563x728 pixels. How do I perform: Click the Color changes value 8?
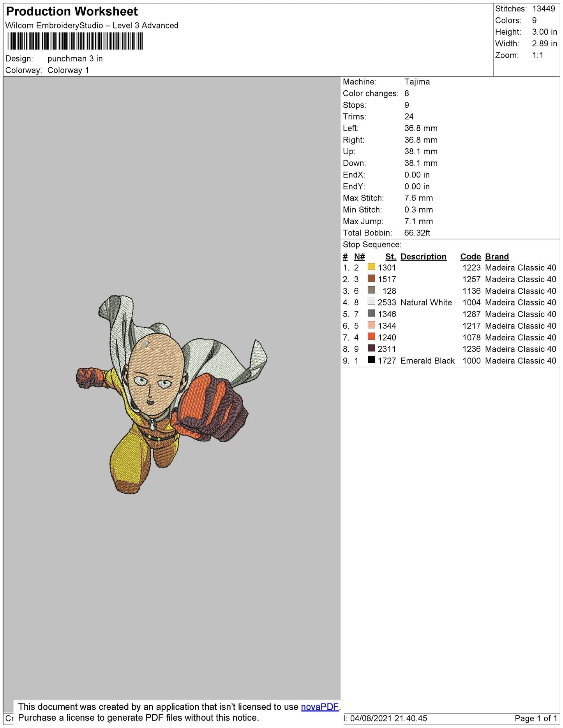click(x=407, y=94)
